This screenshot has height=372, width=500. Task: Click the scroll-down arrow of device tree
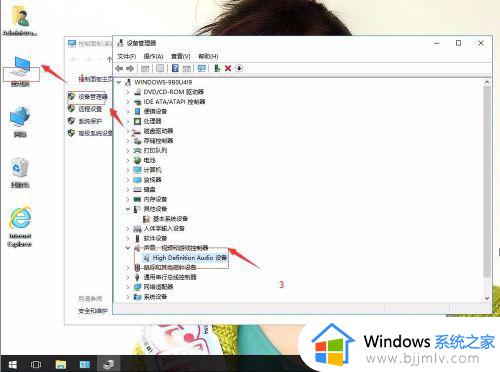click(x=487, y=298)
